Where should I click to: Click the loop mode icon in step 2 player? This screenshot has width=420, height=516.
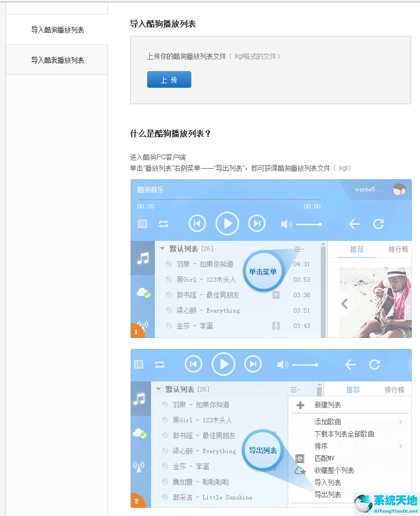159,364
